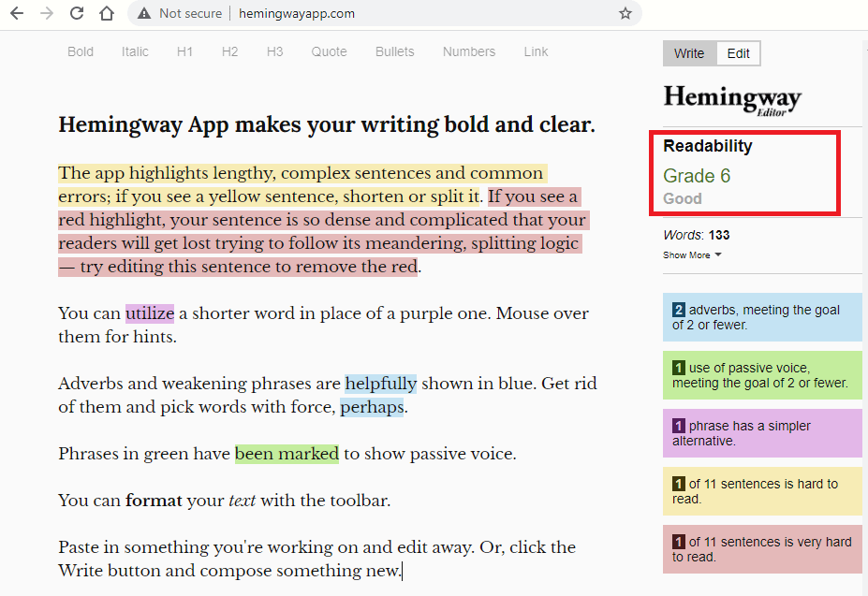Image resolution: width=868 pixels, height=596 pixels.
Task: Bookmark page with the star icon
Action: tap(625, 13)
